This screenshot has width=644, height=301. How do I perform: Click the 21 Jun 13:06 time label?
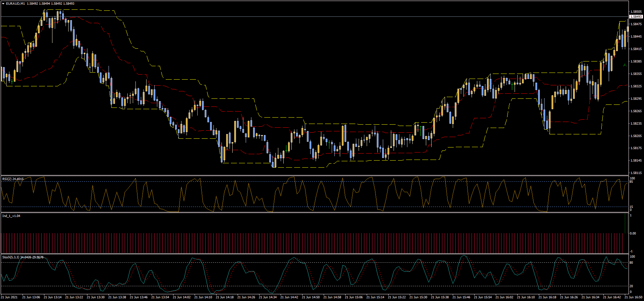click(31, 297)
